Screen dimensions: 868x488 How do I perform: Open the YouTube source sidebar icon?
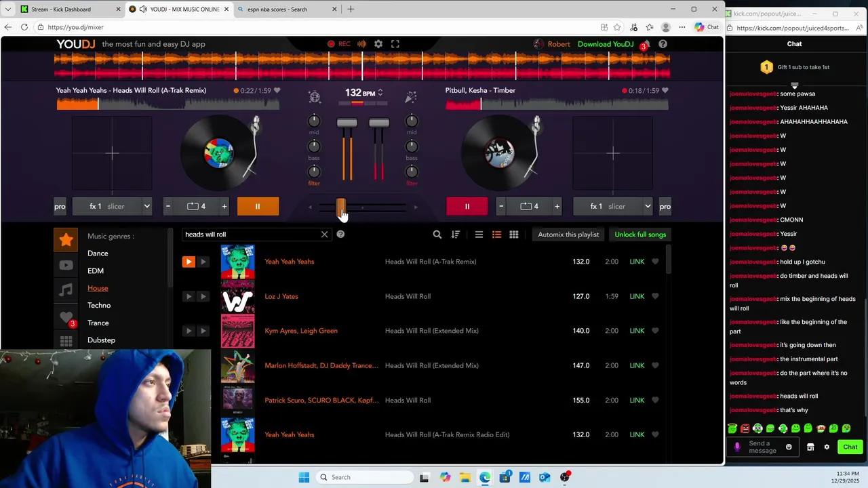66,265
